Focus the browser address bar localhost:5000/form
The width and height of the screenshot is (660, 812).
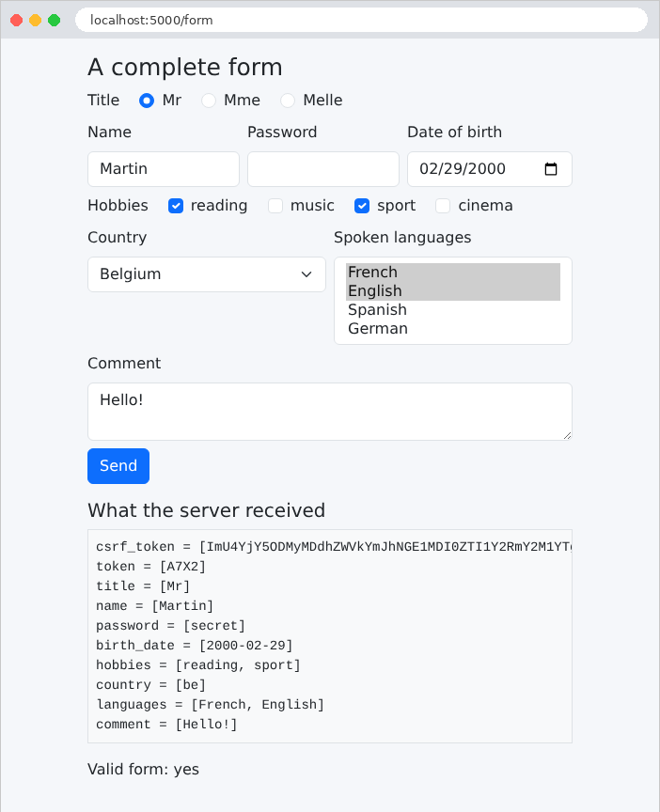[361, 20]
